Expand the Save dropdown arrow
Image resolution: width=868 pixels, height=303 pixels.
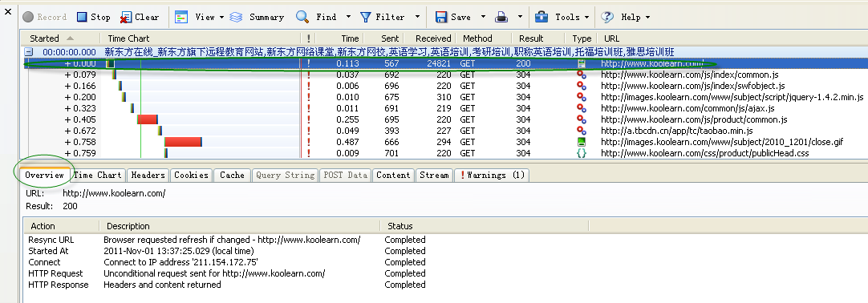click(x=483, y=17)
